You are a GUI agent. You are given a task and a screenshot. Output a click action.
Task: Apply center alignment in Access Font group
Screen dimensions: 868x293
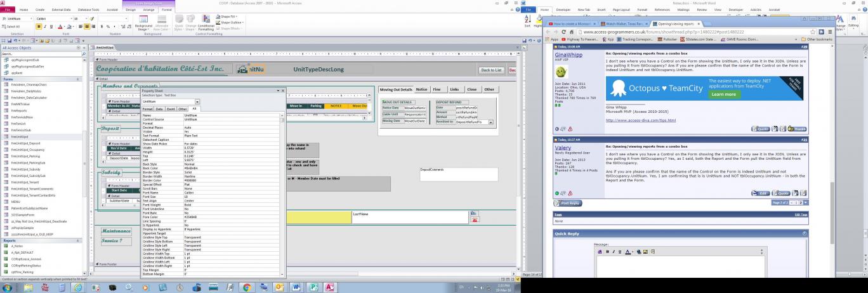point(86,27)
